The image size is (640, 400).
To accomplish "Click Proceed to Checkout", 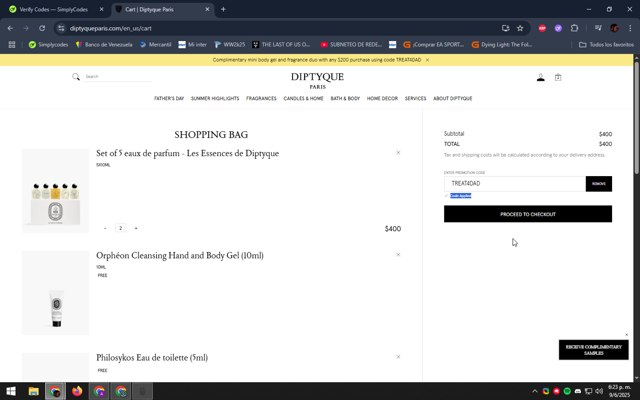I will pos(528,214).
